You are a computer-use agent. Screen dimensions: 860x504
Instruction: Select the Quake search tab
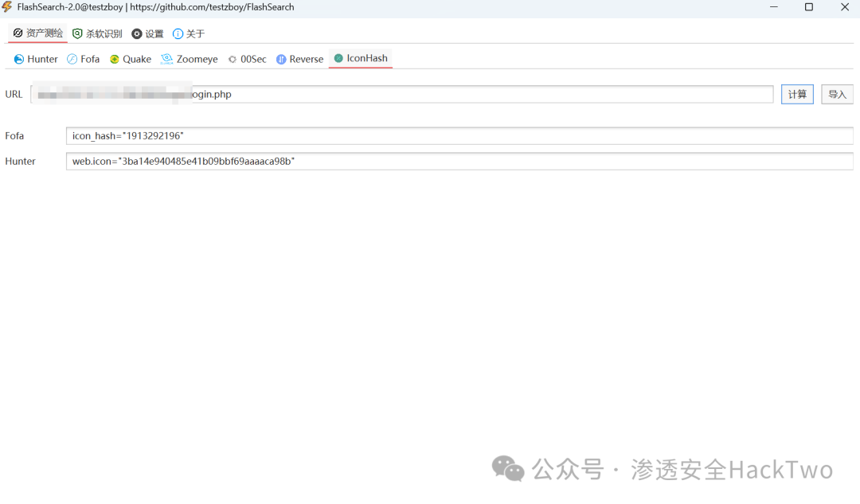coord(131,59)
